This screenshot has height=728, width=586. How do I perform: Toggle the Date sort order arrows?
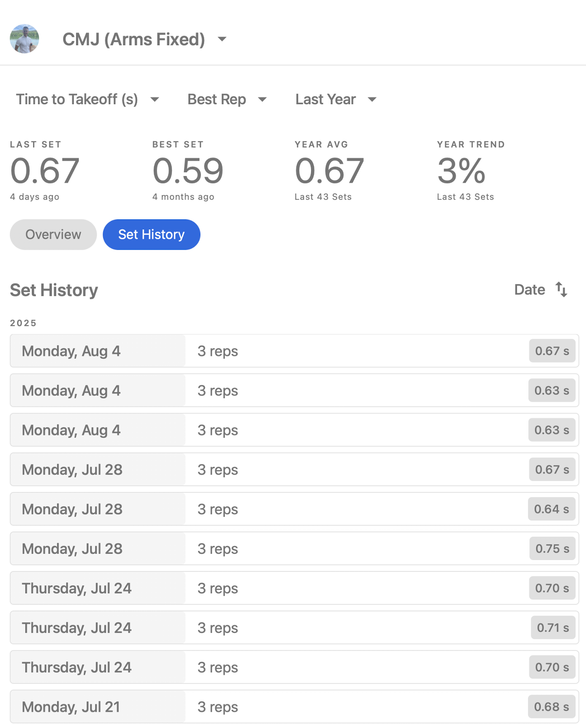561,289
